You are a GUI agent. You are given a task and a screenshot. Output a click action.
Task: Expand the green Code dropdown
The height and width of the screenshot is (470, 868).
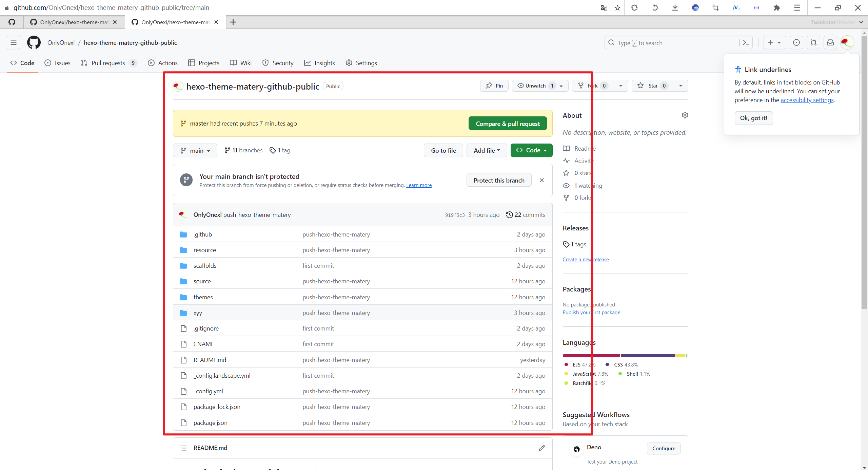(x=531, y=150)
